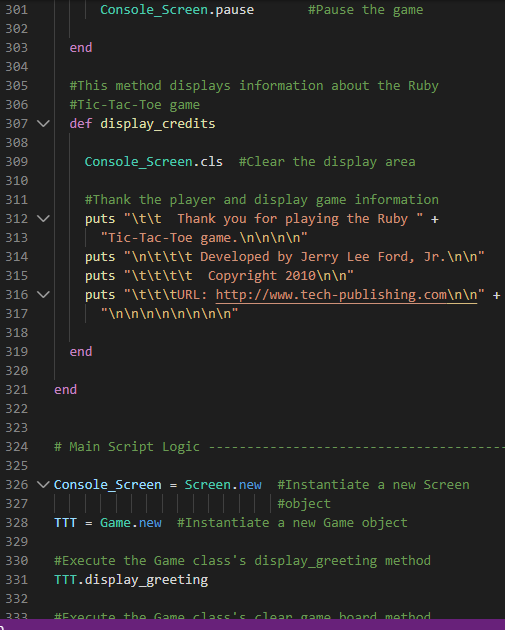
Task: Click 'TTT.display_greeting' on line 331
Action: pyautogui.click(x=131, y=580)
